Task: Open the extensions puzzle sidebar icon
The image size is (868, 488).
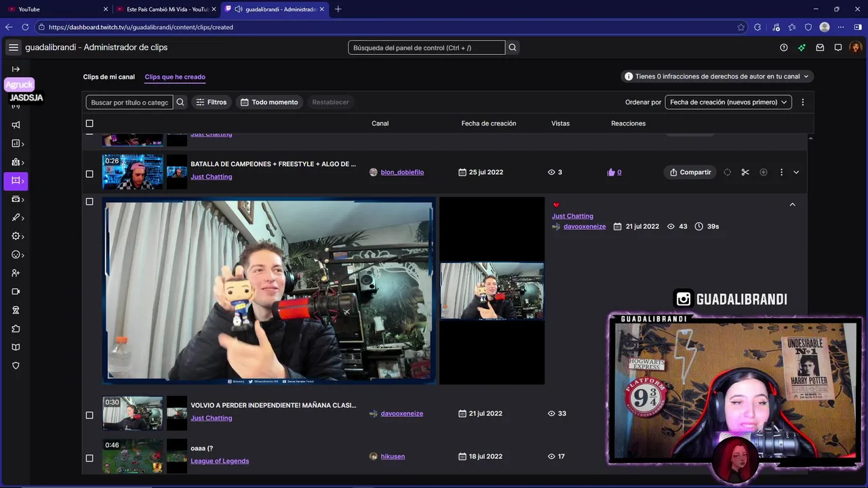Action: coord(16,329)
